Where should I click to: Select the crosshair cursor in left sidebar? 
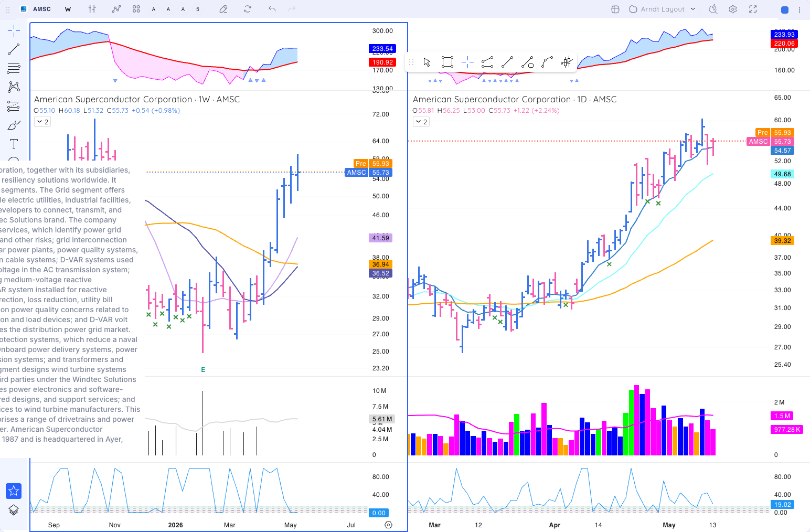(14, 30)
